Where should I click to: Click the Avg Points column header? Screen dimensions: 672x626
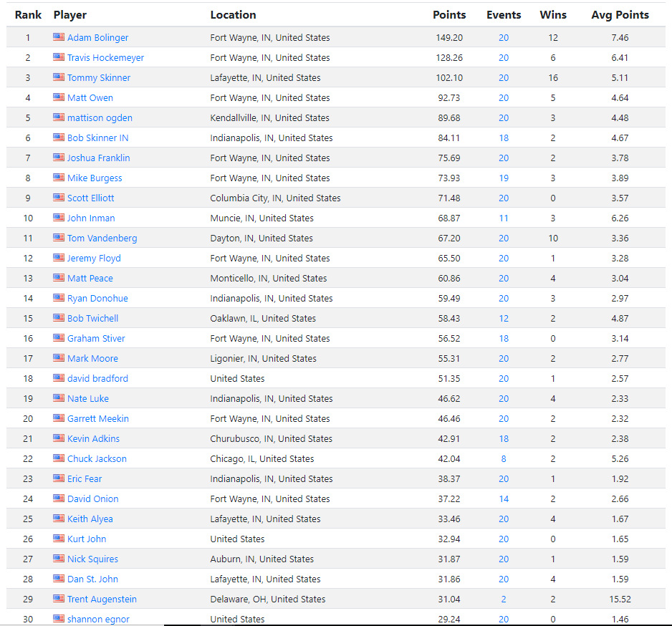620,15
